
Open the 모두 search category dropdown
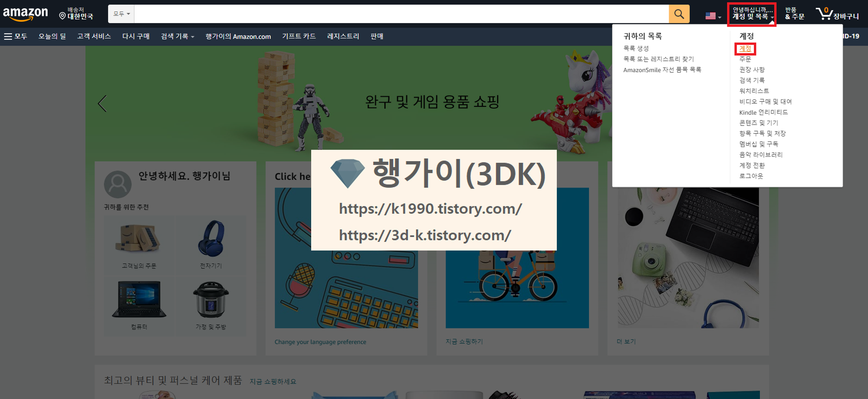[x=122, y=14]
